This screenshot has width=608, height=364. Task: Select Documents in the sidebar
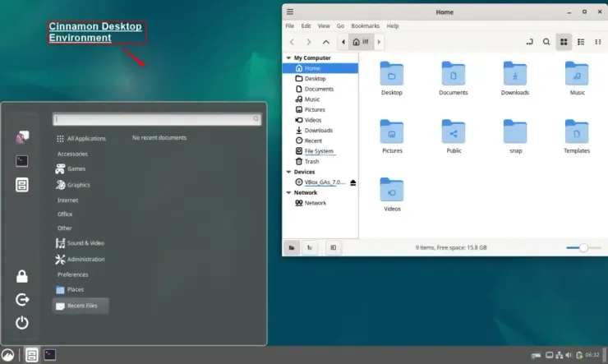coord(320,89)
